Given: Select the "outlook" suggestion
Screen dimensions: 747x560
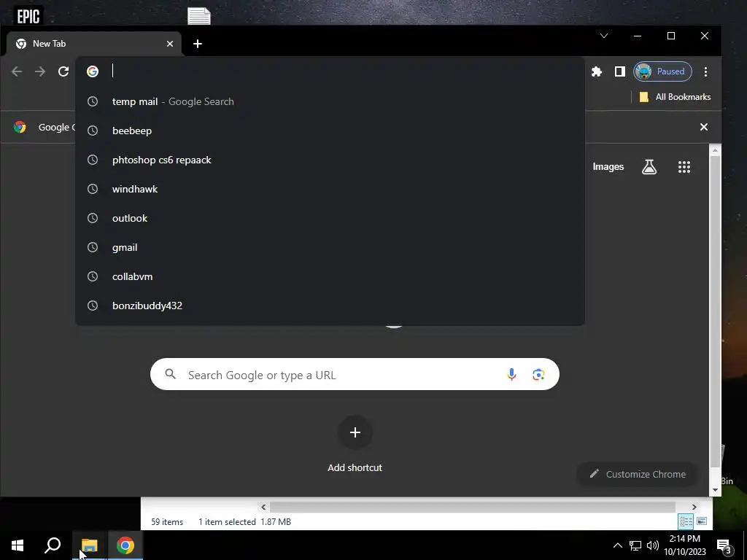Looking at the screenshot, I should (330, 218).
